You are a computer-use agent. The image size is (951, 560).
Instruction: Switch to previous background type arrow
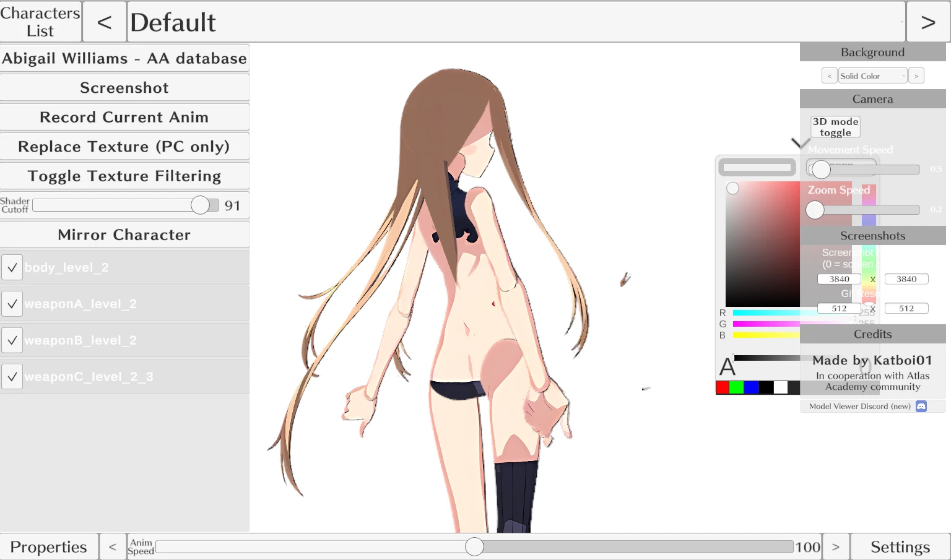click(x=829, y=76)
